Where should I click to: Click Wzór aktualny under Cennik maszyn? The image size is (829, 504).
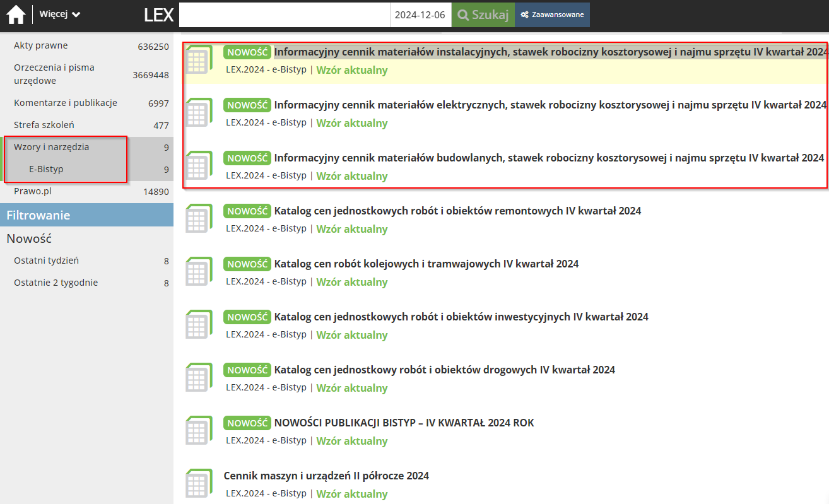(352, 494)
